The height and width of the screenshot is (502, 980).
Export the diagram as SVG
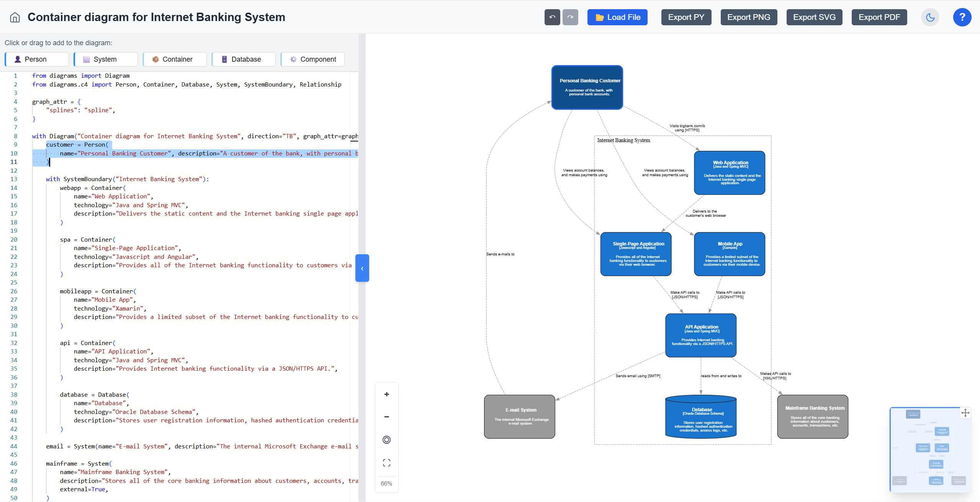[x=814, y=17]
